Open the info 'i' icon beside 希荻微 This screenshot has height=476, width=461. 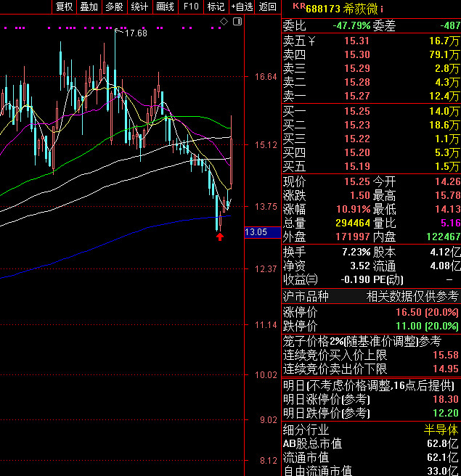(x=382, y=9)
